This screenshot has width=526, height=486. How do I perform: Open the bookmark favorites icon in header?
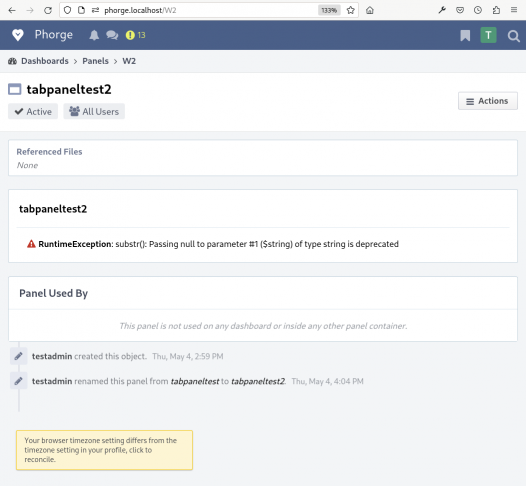(x=465, y=35)
